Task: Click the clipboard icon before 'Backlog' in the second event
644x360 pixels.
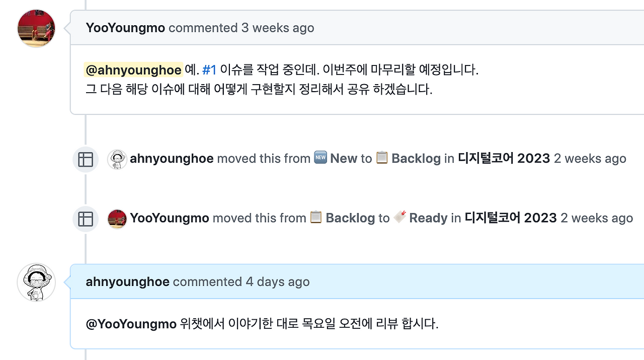Action: click(x=316, y=217)
